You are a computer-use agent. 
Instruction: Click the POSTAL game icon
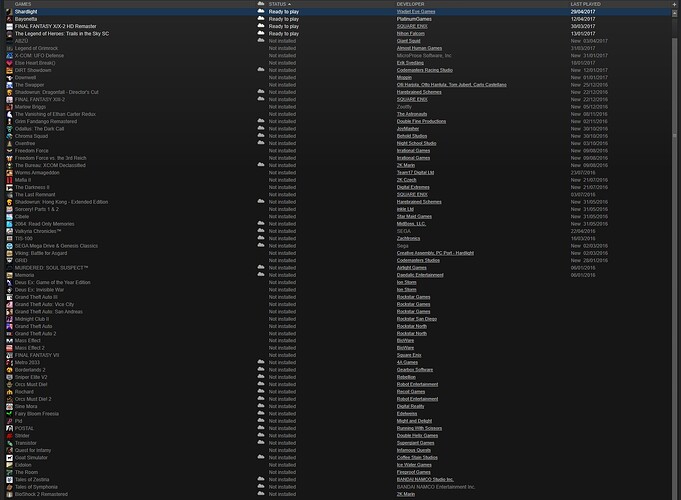[x=8, y=428]
